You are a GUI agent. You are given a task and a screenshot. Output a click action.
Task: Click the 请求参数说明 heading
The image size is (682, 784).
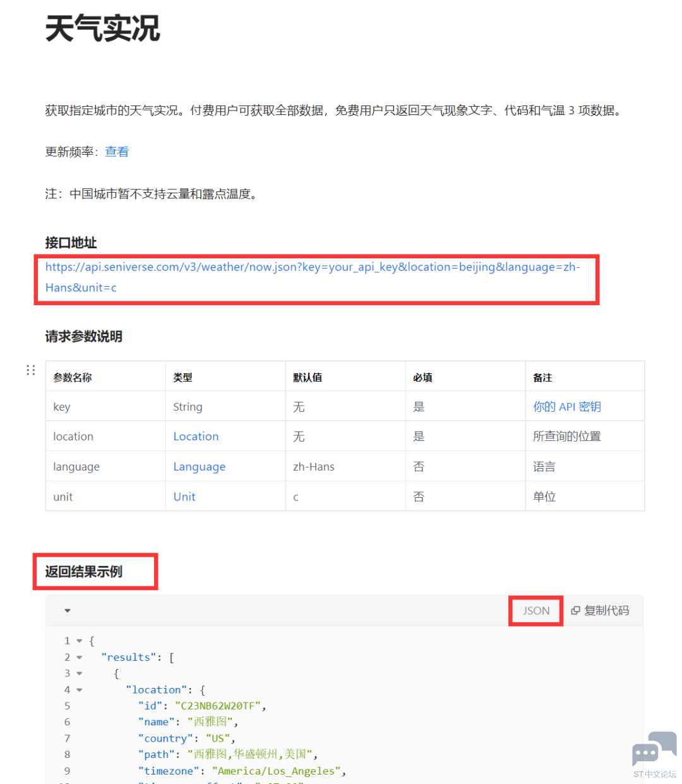(83, 336)
